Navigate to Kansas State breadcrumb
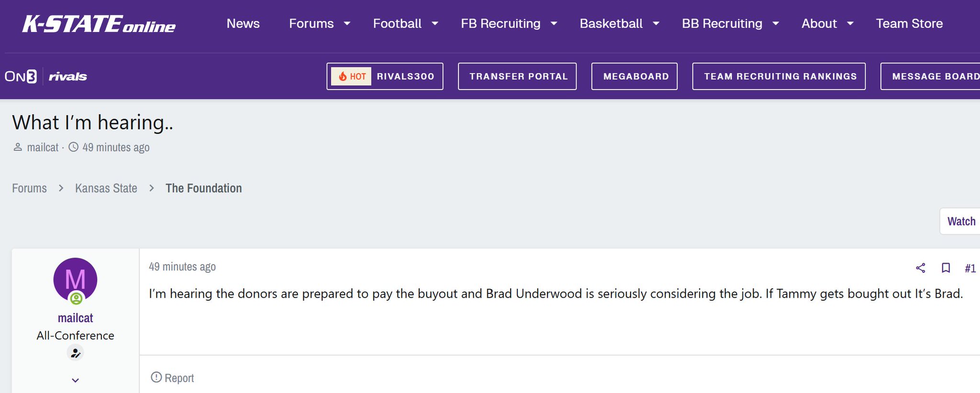The width and height of the screenshot is (980, 393). point(106,188)
